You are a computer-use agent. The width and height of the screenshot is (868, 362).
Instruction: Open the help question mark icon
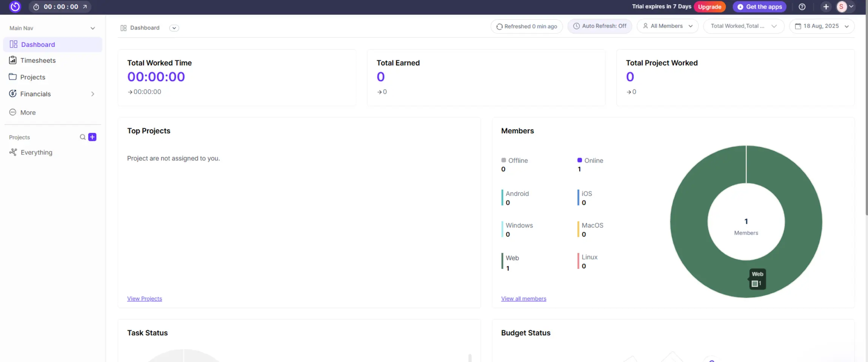(x=802, y=7)
